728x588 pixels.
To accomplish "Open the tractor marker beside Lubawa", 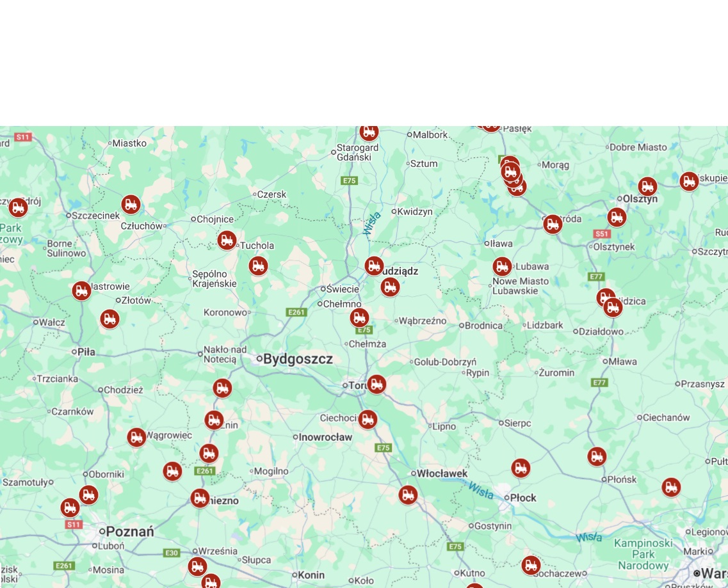I will [x=502, y=267].
